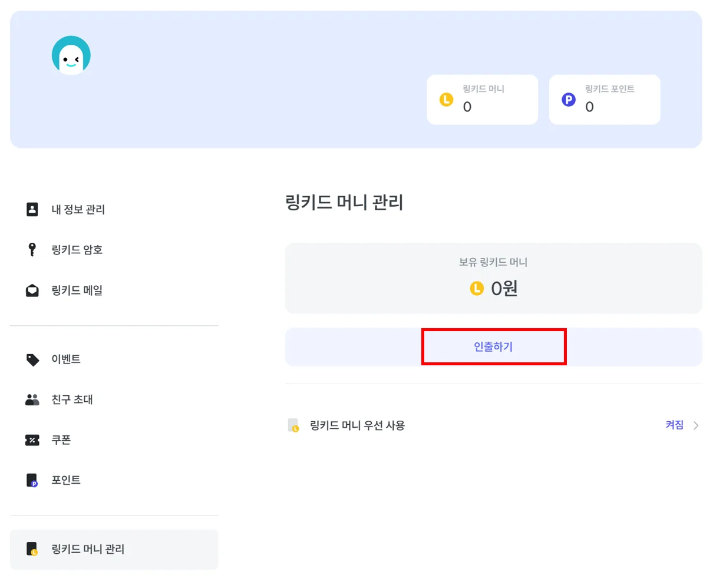Open the 내 정보 관리 menu
The width and height of the screenshot is (713, 588).
[x=78, y=209]
